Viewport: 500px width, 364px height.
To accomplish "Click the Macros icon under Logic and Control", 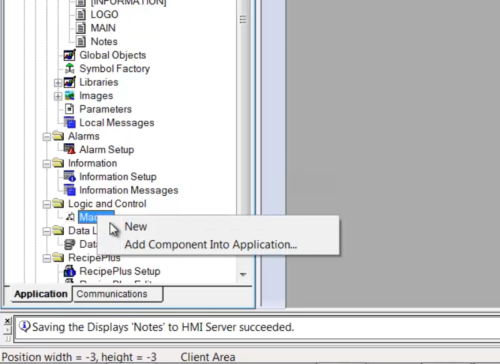I will click(x=70, y=217).
